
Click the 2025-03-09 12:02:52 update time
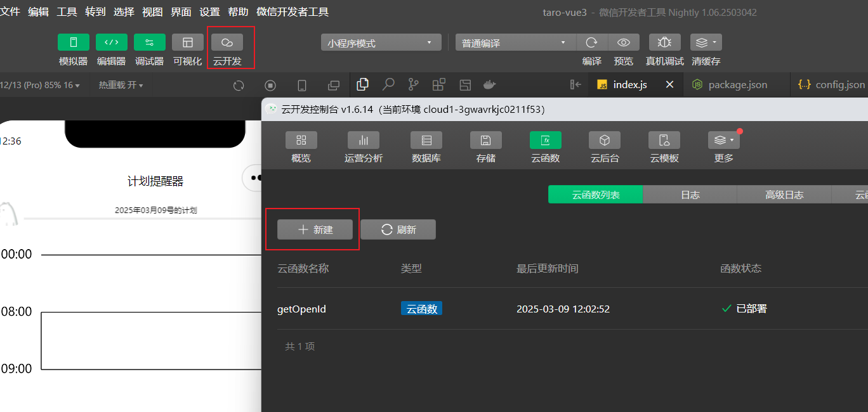pyautogui.click(x=563, y=309)
